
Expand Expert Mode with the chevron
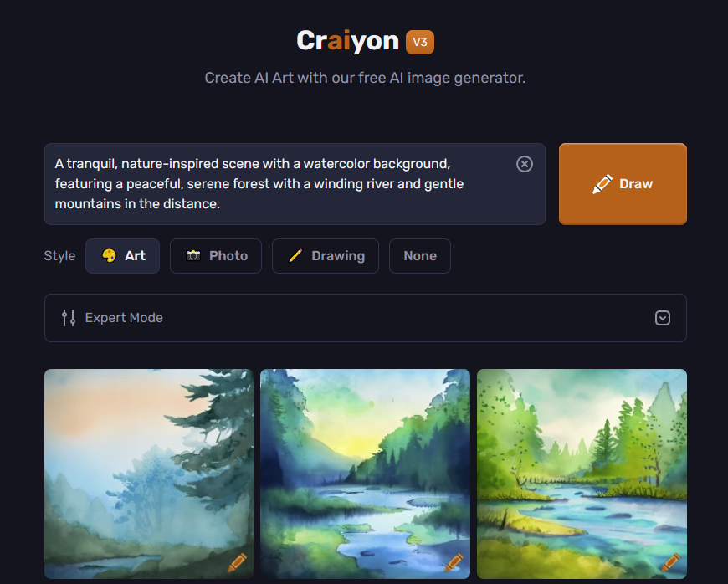663,318
